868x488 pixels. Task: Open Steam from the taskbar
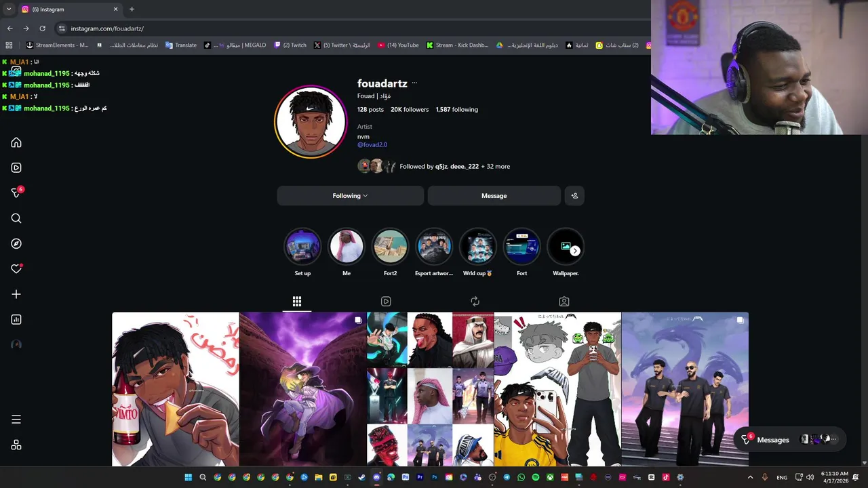pyautogui.click(x=362, y=477)
